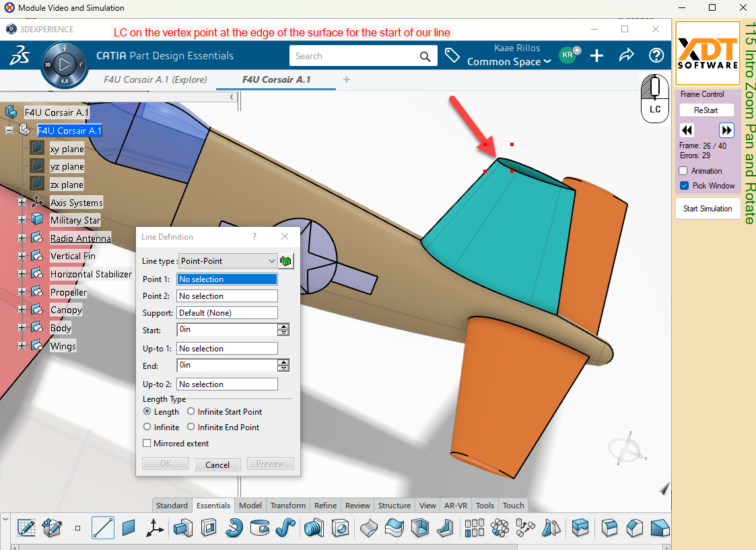Click the green icon beside Line type

coord(286,261)
